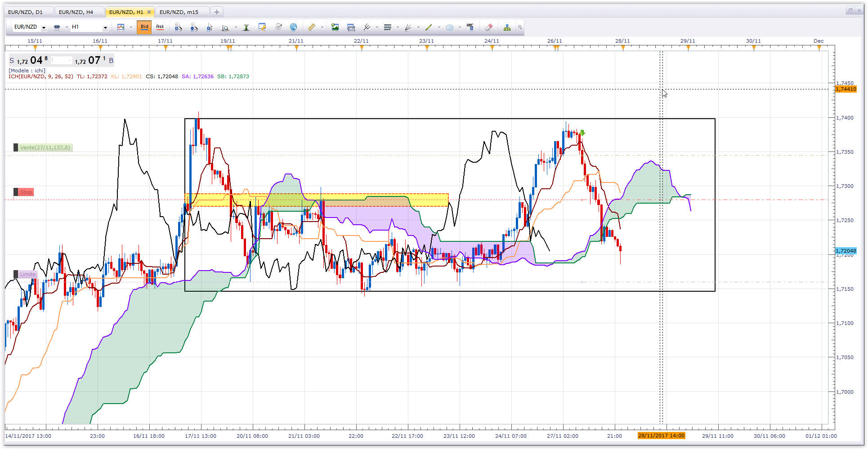
Task: Click the blue globe radar icon
Action: (x=293, y=27)
